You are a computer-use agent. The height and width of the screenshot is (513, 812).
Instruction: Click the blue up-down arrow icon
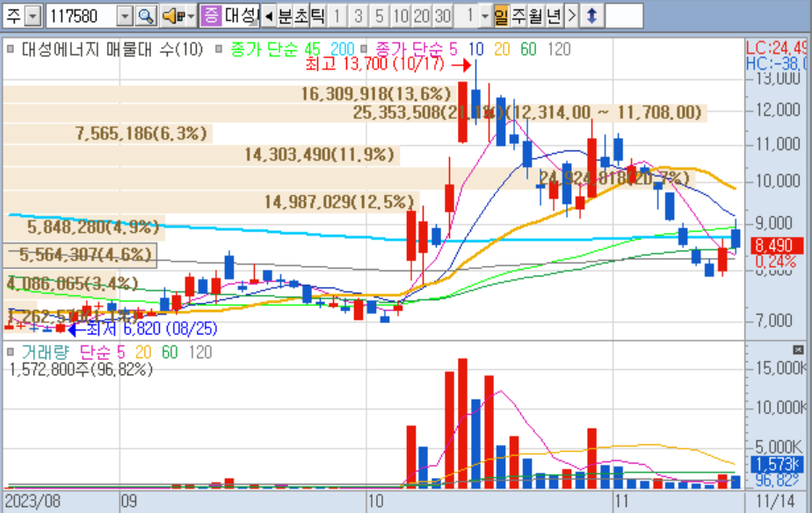[592, 17]
